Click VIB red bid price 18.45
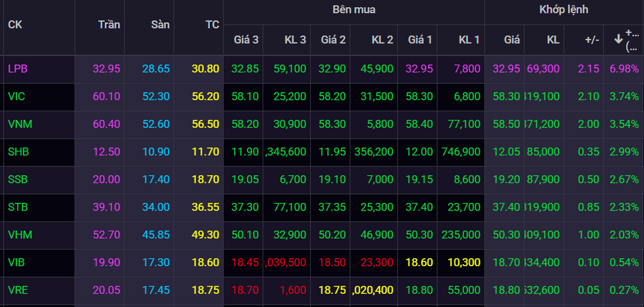 click(x=245, y=262)
